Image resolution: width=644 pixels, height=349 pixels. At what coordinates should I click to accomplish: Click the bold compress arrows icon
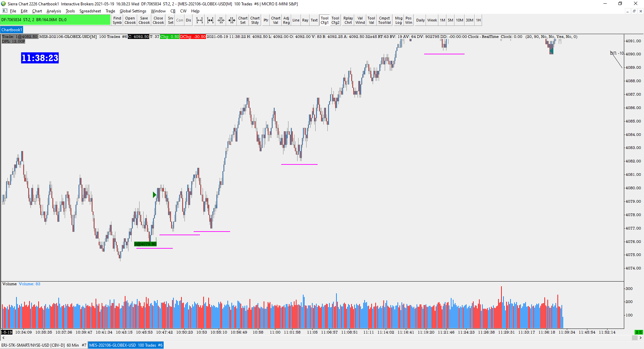pos(232,20)
